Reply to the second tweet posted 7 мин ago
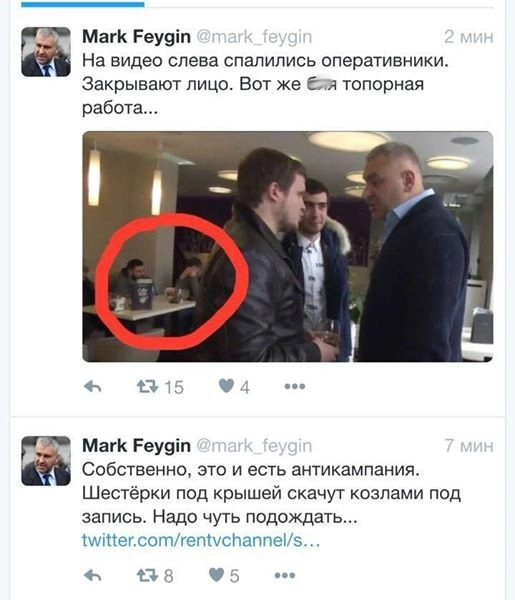 93,575
